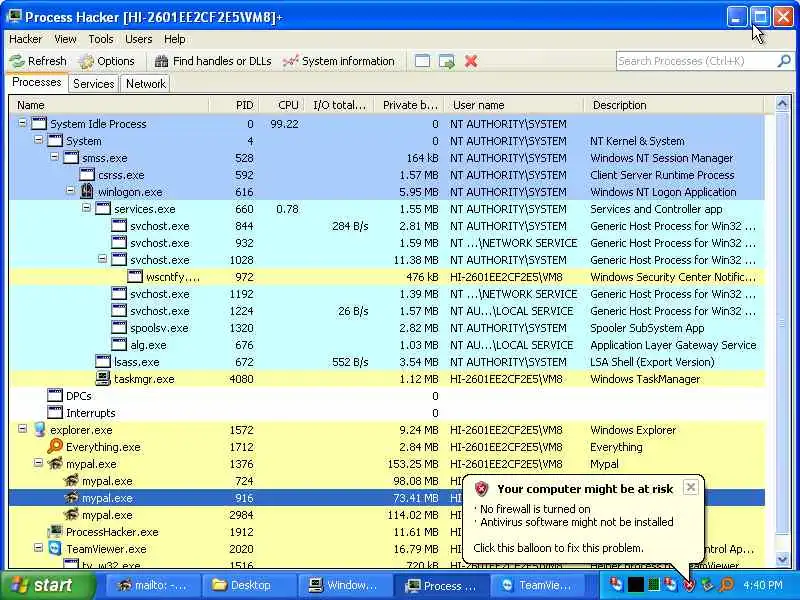
Task: Click the TeamViewer.exe process icon
Action: (55, 548)
